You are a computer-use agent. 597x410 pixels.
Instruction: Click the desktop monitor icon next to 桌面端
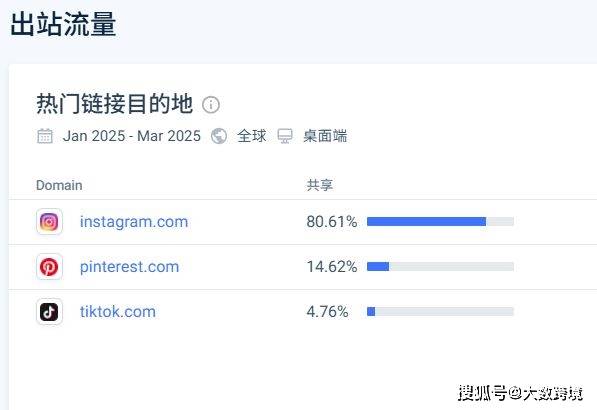(285, 136)
